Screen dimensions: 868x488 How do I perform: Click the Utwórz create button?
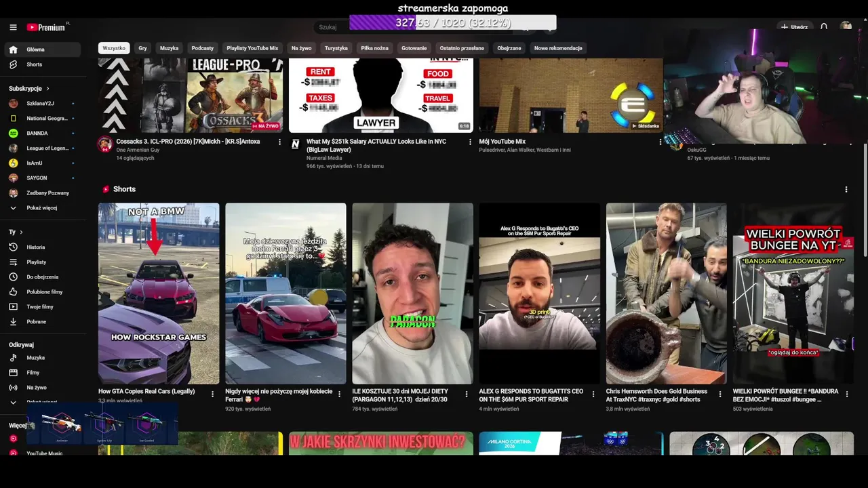tap(794, 27)
